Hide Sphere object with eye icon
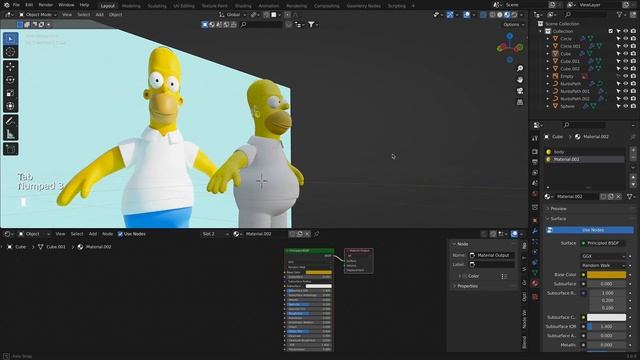Screen dimensions: 640x360 pos(626,106)
